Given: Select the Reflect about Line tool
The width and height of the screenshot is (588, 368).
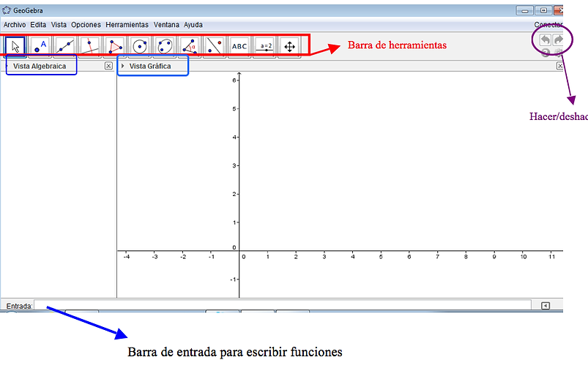Looking at the screenshot, I should click(x=215, y=47).
